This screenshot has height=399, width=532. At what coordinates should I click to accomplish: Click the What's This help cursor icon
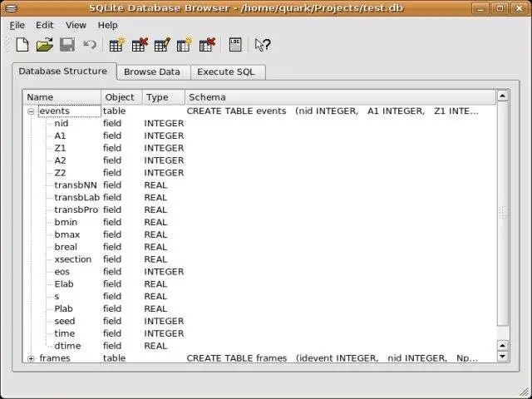click(263, 45)
